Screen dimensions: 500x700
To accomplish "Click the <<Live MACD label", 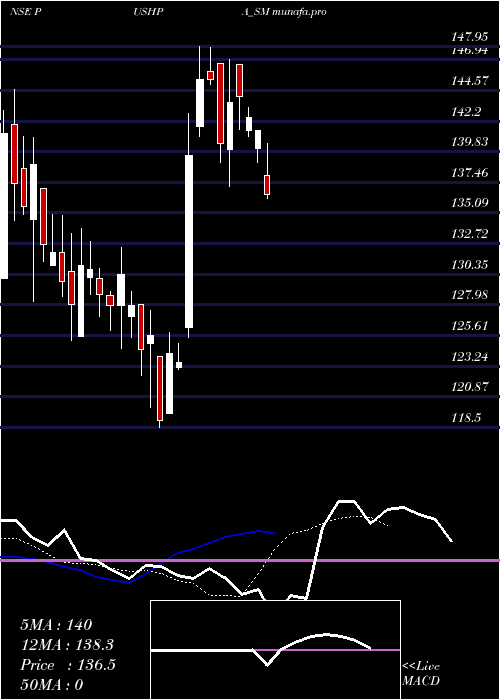I will click(x=421, y=674).
